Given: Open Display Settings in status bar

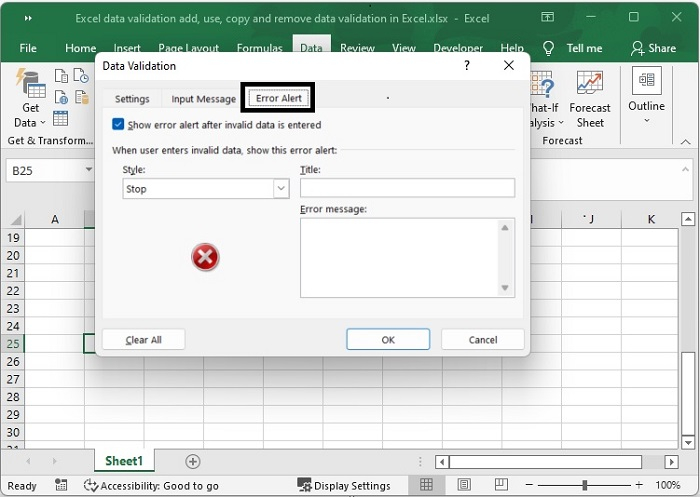Looking at the screenshot, I should click(344, 485).
